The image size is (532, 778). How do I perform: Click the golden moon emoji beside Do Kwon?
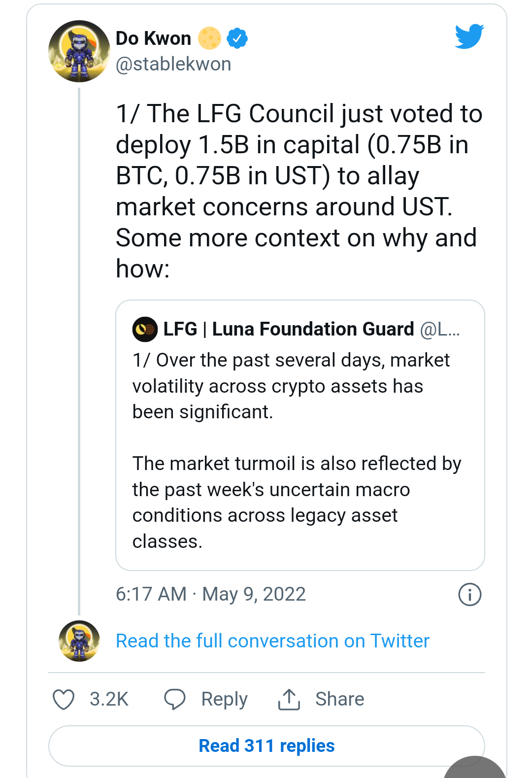tap(209, 37)
